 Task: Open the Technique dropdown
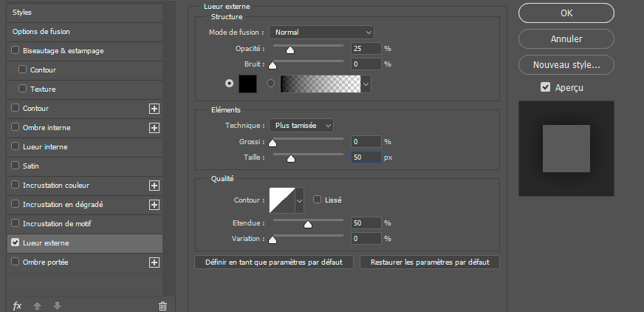click(301, 126)
